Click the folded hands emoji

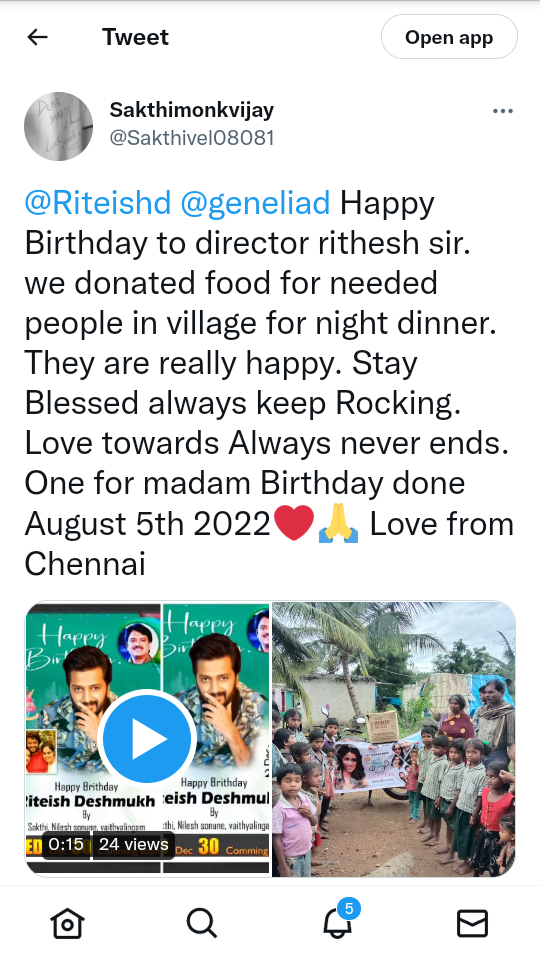tap(338, 523)
